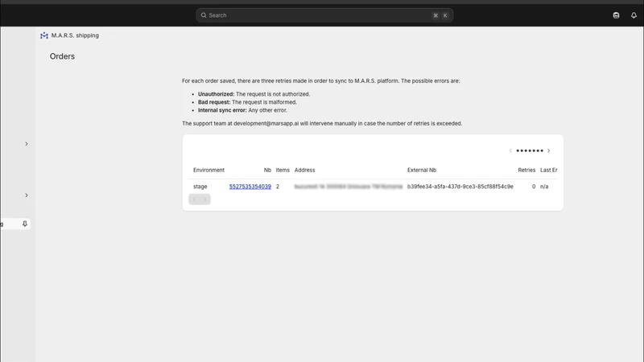This screenshot has height=362, width=644.
Task: Click the Command-K shortcut hint in search
Action: click(x=440, y=15)
